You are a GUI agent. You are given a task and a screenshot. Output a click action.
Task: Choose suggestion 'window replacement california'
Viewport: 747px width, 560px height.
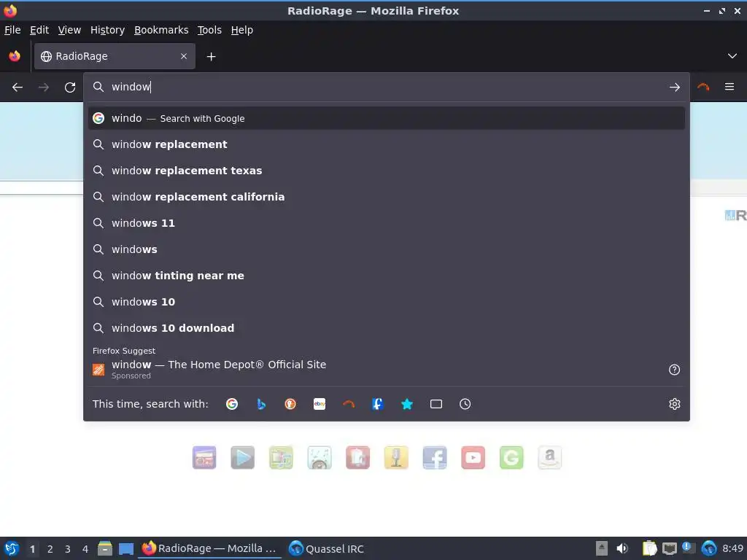[x=387, y=197]
